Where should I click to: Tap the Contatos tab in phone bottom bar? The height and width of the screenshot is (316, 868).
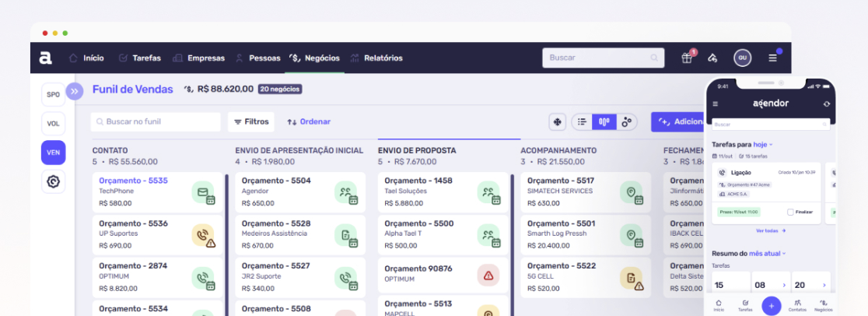[798, 306]
